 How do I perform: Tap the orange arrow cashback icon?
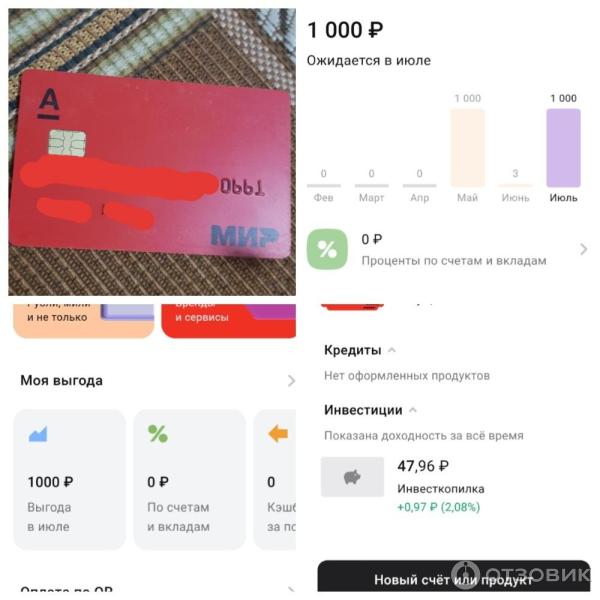pos(278,434)
